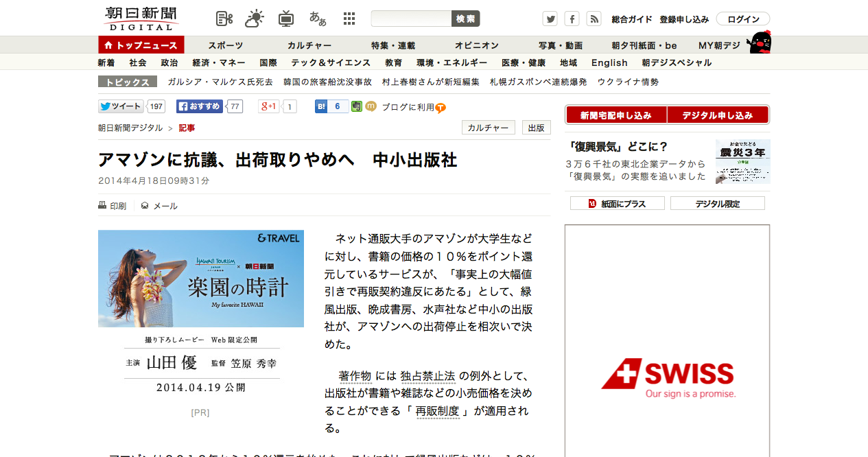Image resolution: width=868 pixels, height=457 pixels.
Task: Click the tweet count 197 bubble
Action: (156, 106)
